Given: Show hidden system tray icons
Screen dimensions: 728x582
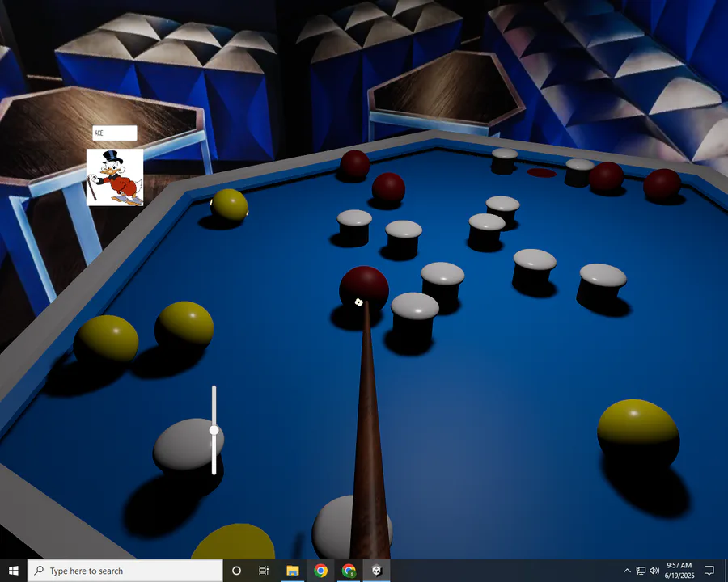Looking at the screenshot, I should click(x=627, y=571).
